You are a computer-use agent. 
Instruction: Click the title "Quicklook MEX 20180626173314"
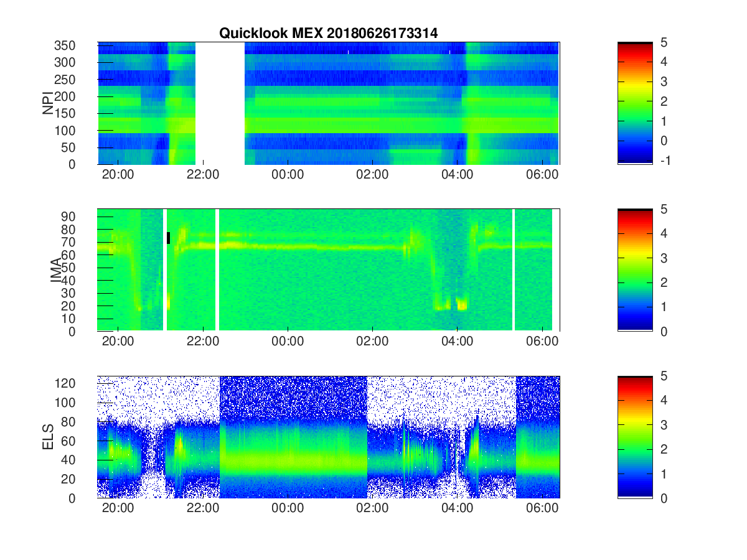(328, 34)
